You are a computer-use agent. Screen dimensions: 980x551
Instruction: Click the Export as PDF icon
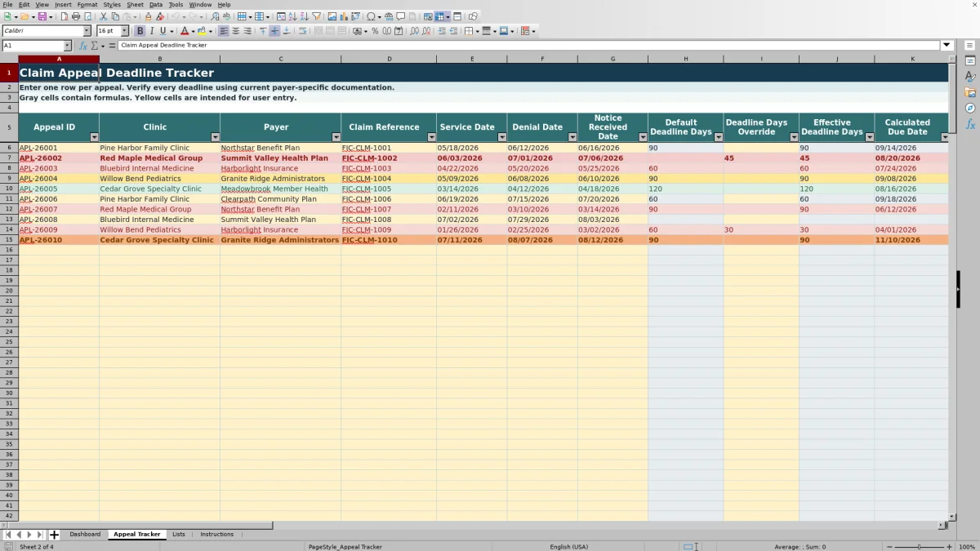pos(64,16)
